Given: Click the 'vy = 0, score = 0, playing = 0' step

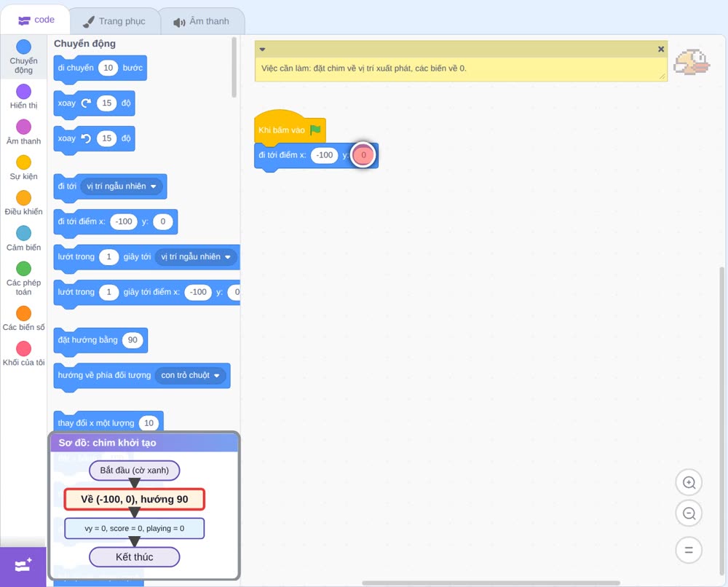Looking at the screenshot, I should tap(134, 529).
